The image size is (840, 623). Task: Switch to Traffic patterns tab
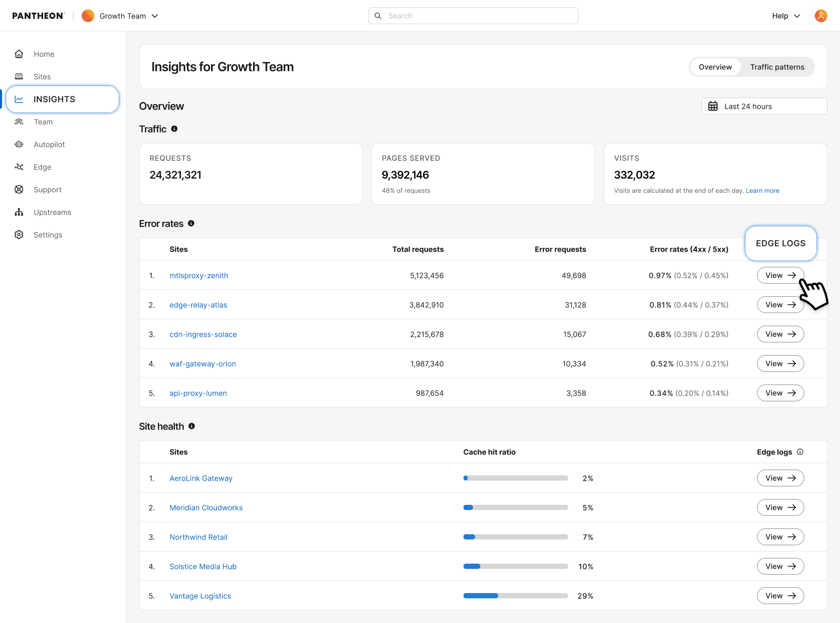tap(777, 67)
